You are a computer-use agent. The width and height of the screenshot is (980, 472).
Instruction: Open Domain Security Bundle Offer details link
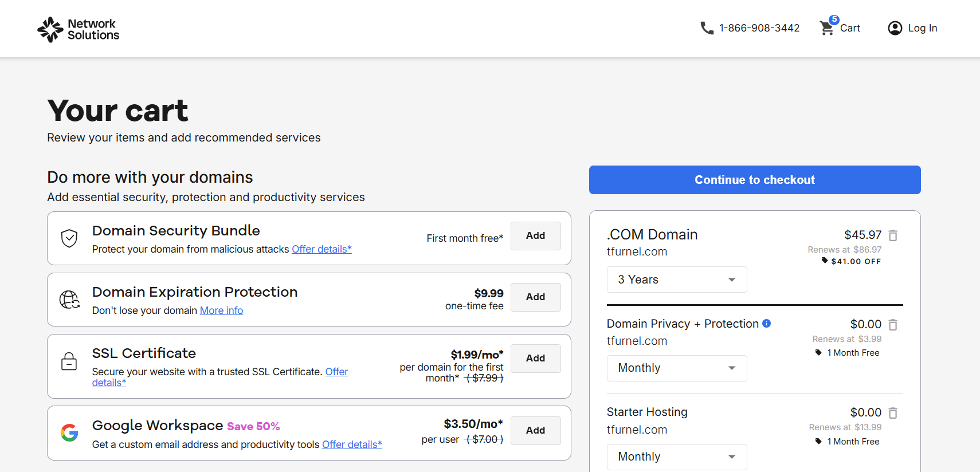pos(322,249)
